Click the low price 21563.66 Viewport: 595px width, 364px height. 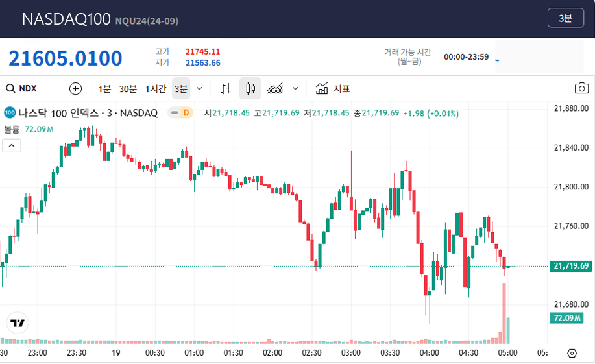coord(202,63)
